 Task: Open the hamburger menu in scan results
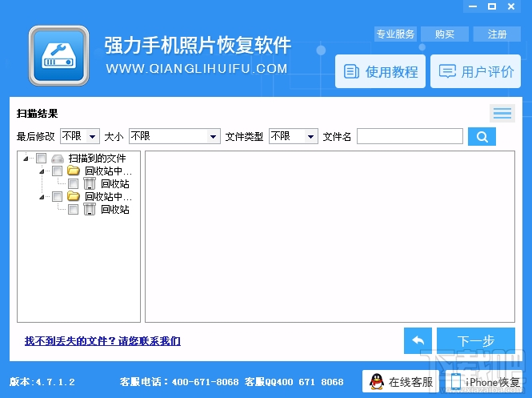(502, 113)
